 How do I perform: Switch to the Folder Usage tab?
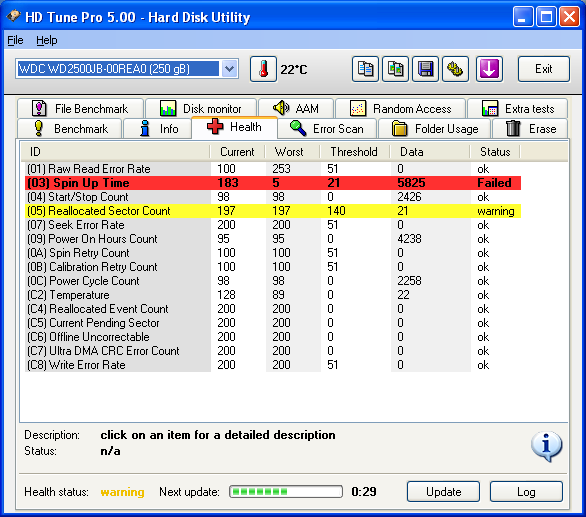(435, 129)
